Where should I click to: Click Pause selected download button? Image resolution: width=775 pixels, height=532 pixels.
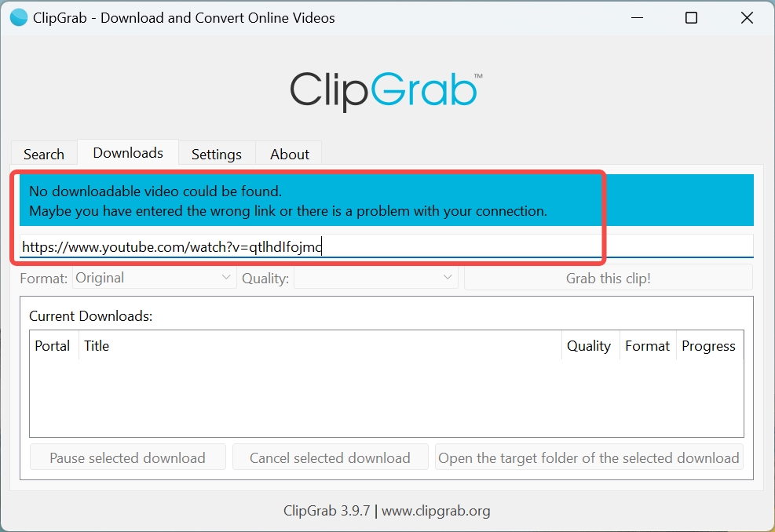tap(127, 457)
